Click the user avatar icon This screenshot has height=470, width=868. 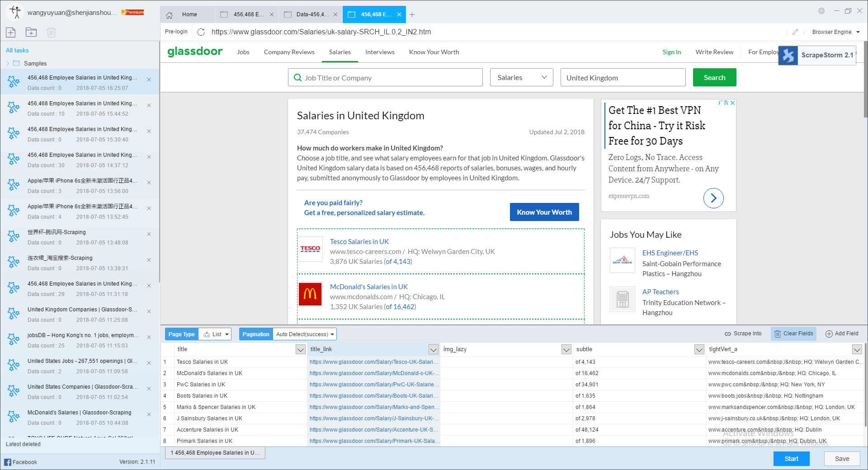pos(15,12)
